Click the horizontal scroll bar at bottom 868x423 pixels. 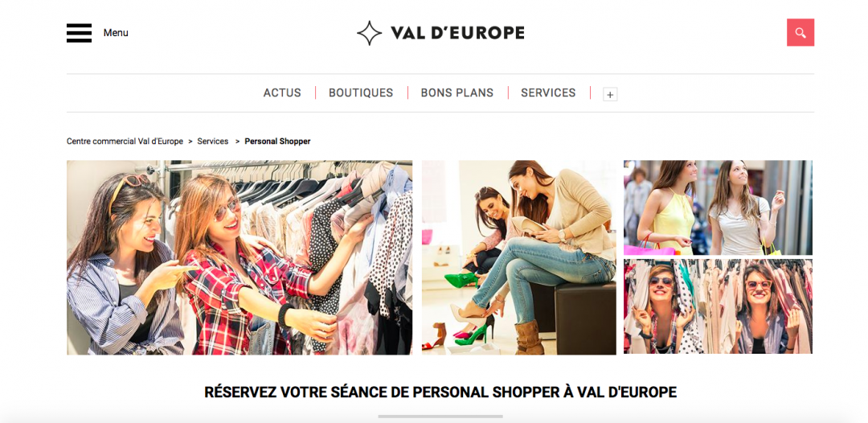[440, 417]
